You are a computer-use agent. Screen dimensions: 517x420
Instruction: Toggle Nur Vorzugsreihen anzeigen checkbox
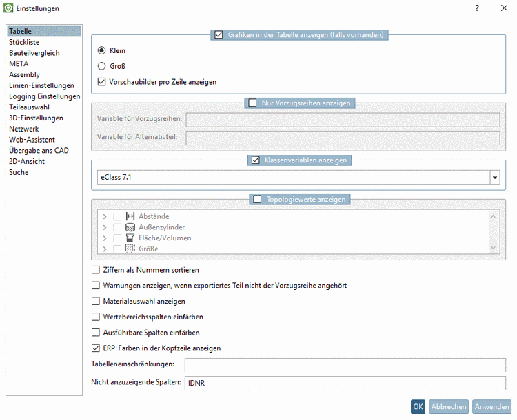[252, 103]
